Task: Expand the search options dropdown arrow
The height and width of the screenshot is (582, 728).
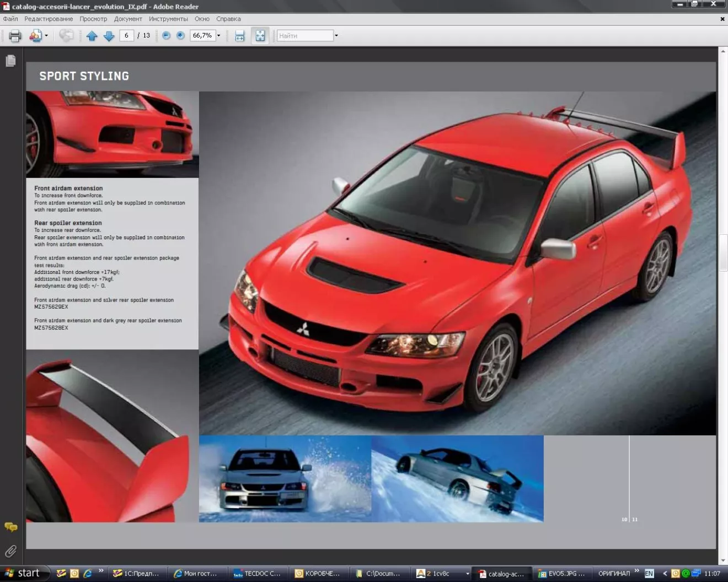Action: (x=336, y=36)
